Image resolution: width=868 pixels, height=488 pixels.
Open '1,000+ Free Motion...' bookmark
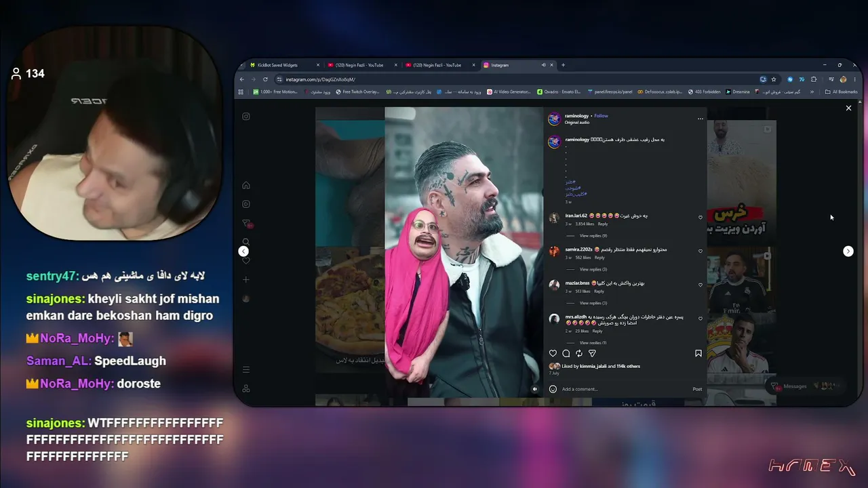(x=276, y=91)
